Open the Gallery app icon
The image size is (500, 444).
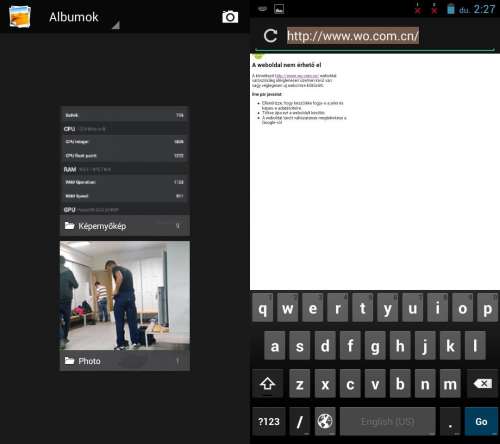[x=20, y=16]
